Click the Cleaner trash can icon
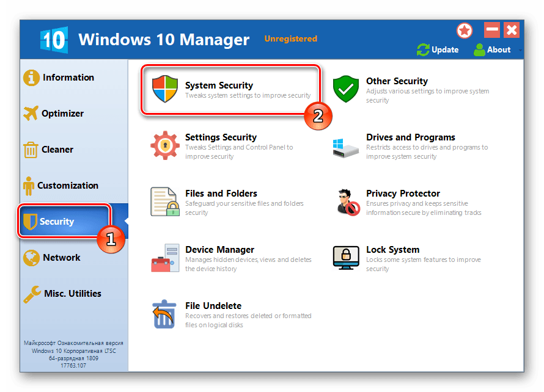Screen dimensions: 544x392 [31, 150]
